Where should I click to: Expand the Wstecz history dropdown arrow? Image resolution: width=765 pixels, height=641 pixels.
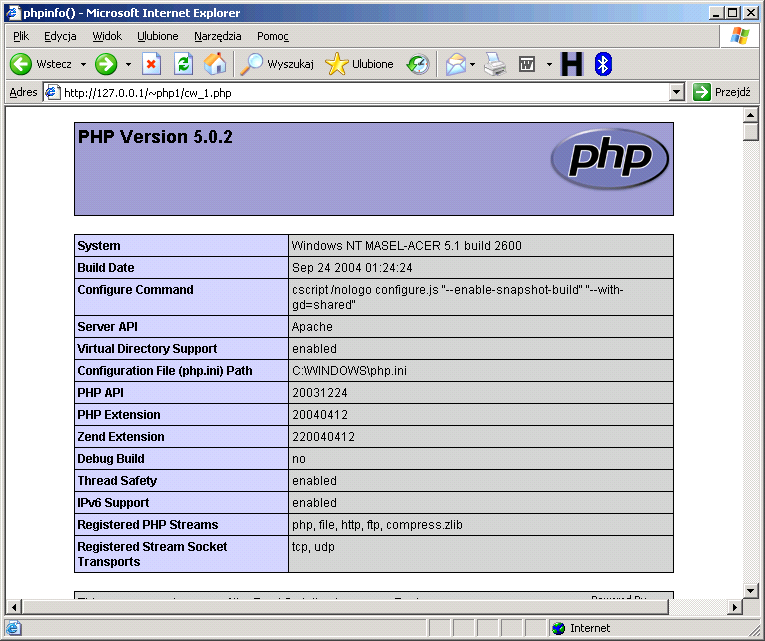tap(83, 64)
